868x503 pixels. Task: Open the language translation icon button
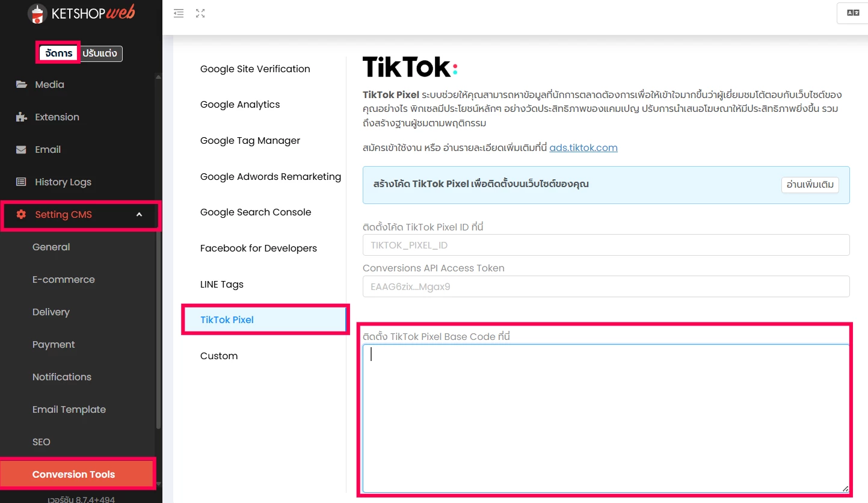852,13
